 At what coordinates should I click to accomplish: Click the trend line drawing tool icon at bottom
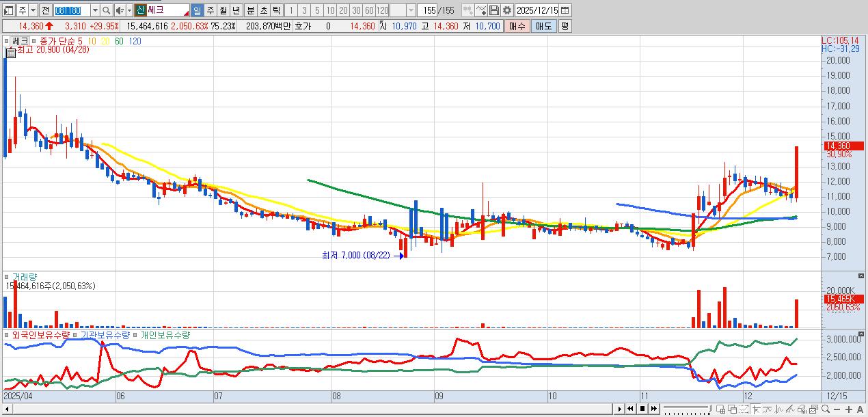click(x=789, y=409)
